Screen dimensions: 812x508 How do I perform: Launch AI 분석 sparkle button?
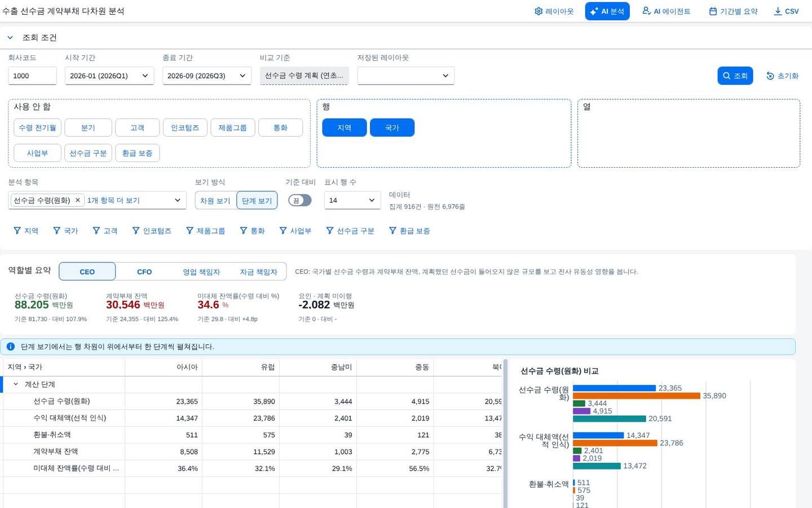coord(607,11)
